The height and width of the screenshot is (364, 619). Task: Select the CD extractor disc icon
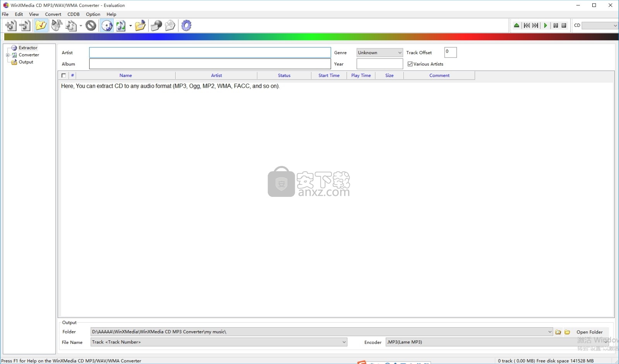click(x=107, y=26)
